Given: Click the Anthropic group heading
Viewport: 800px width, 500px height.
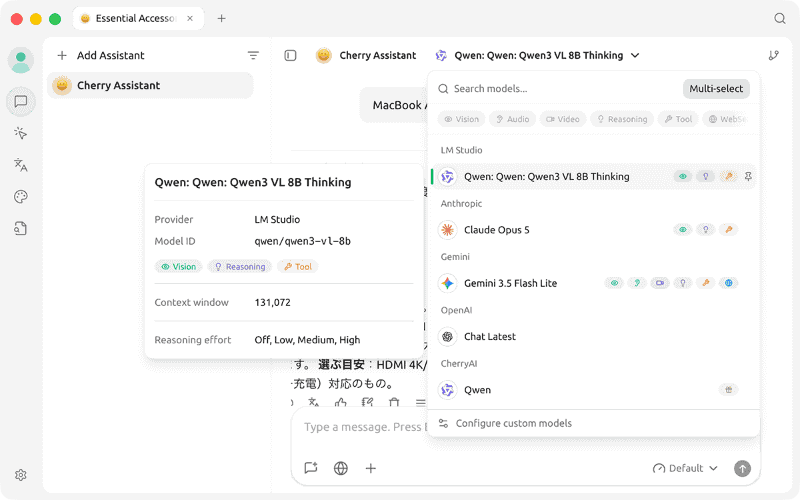Looking at the screenshot, I should pyautogui.click(x=461, y=203).
